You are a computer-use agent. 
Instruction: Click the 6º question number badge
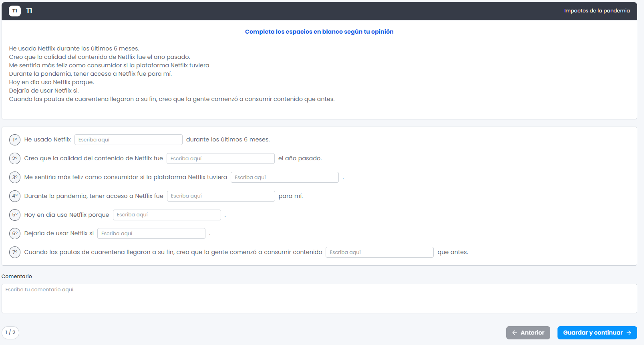pyautogui.click(x=15, y=234)
